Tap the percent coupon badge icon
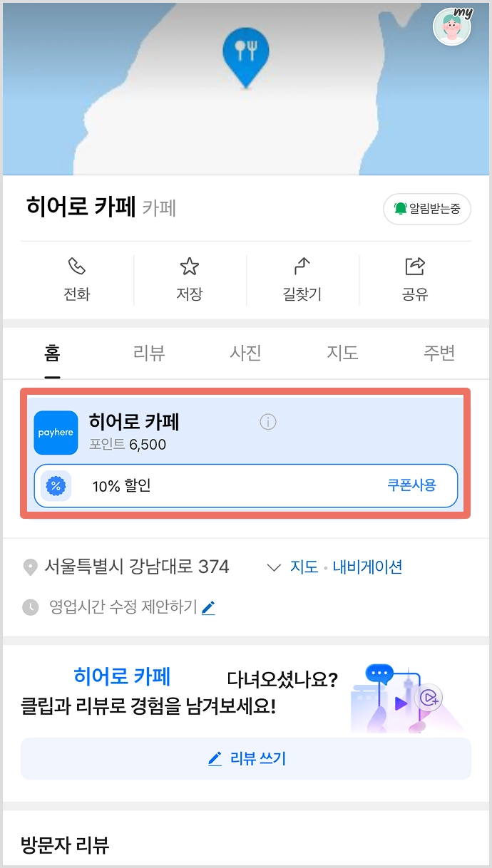Image resolution: width=492 pixels, height=868 pixels. point(56,486)
